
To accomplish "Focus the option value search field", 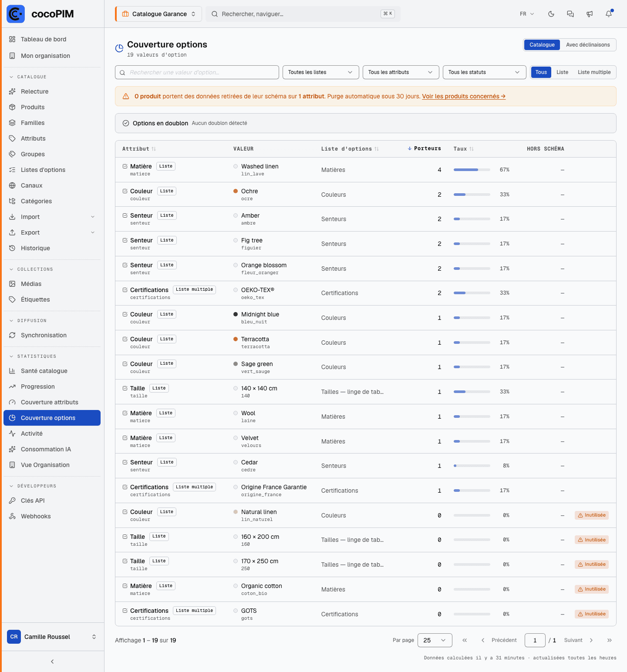I will 197,72.
